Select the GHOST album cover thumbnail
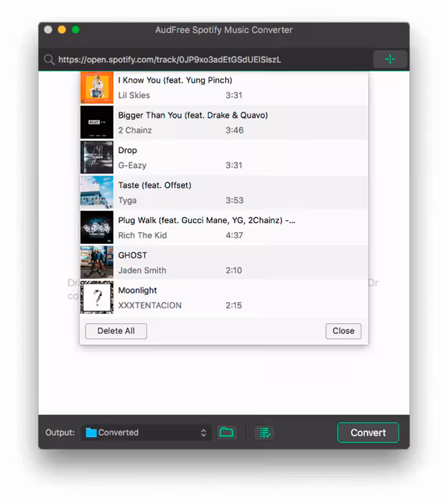This screenshot has width=448, height=504. [x=97, y=262]
